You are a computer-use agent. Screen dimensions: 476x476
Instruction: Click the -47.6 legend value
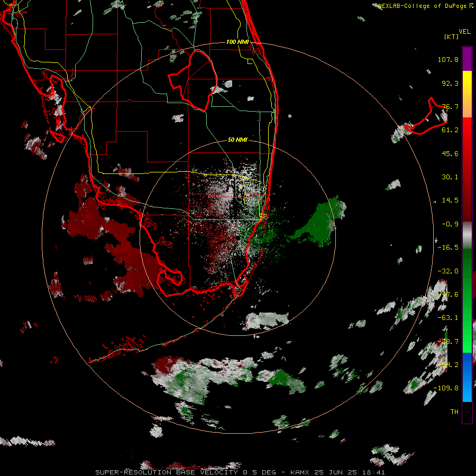pos(448,295)
